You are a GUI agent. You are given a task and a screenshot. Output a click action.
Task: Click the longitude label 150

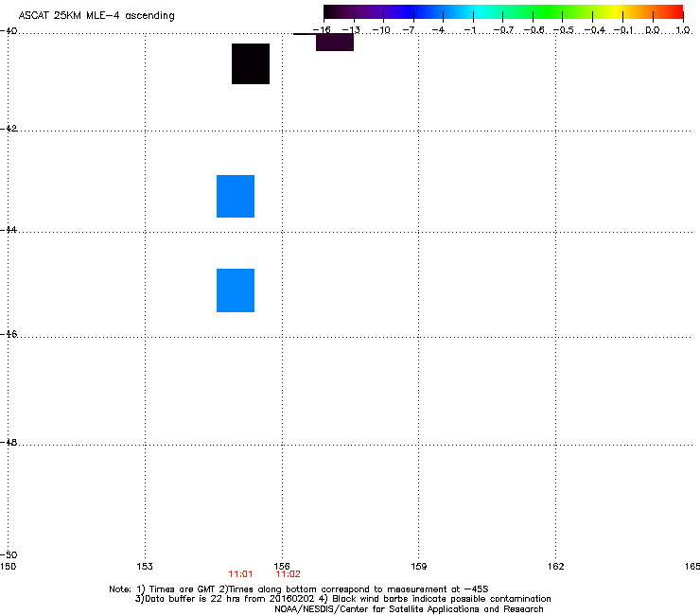tap(8, 567)
